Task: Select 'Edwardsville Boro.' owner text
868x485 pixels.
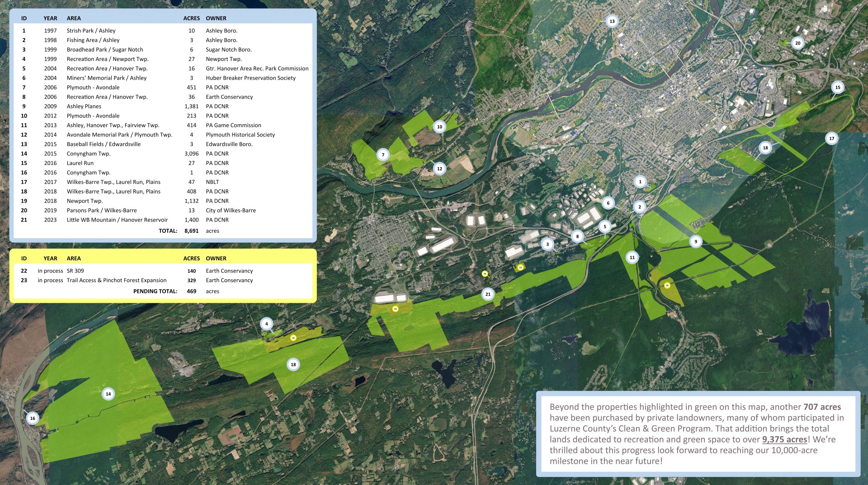Action: (229, 145)
